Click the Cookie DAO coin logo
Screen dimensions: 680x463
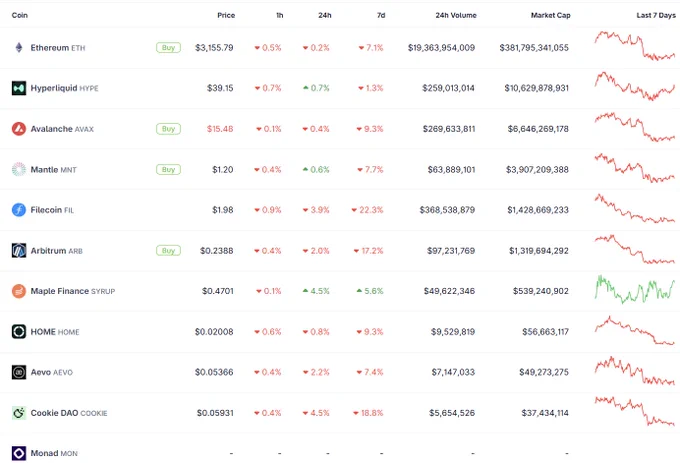(19, 413)
